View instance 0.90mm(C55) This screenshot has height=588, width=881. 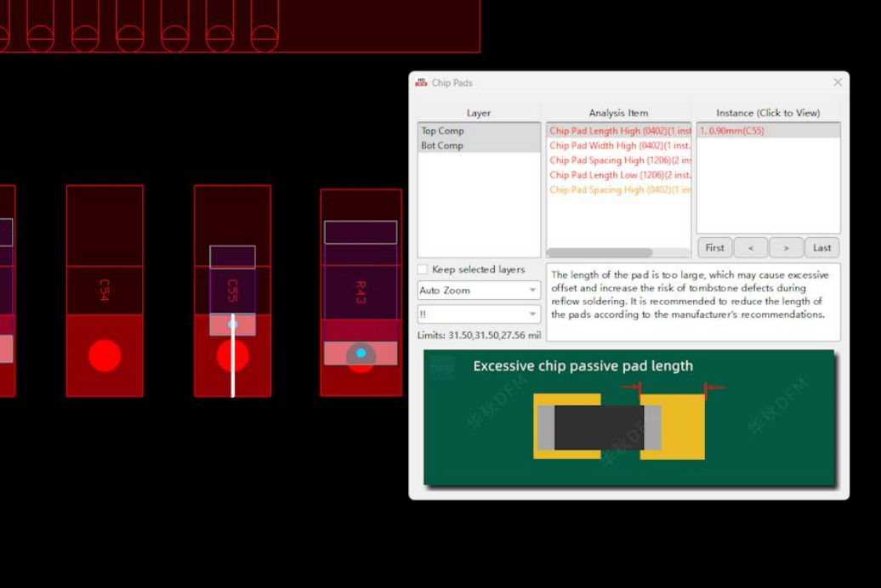[x=732, y=131]
